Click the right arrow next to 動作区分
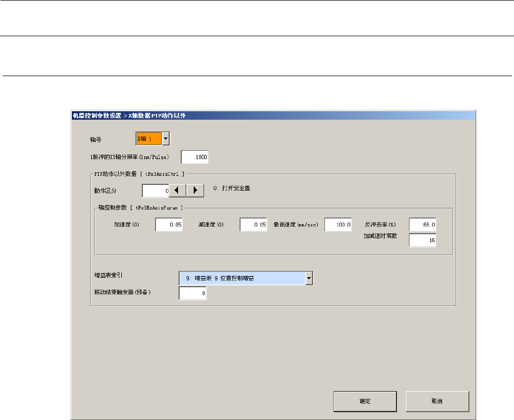 [x=195, y=190]
